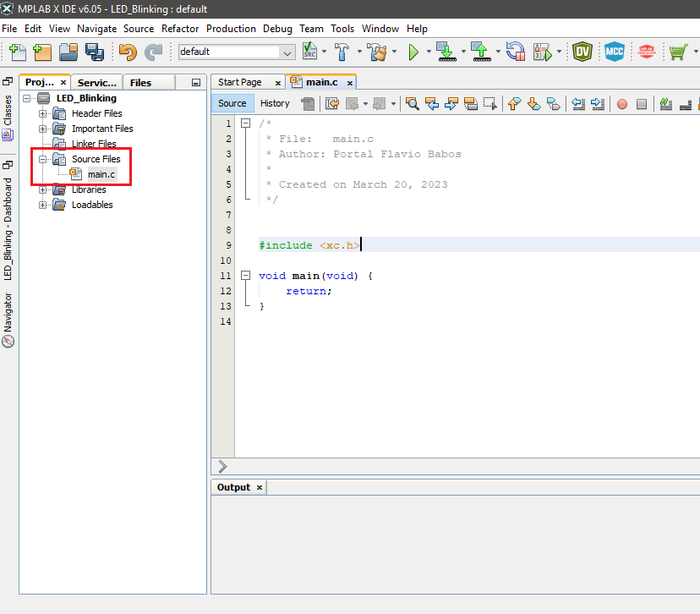Open the Tools menu

click(x=342, y=29)
